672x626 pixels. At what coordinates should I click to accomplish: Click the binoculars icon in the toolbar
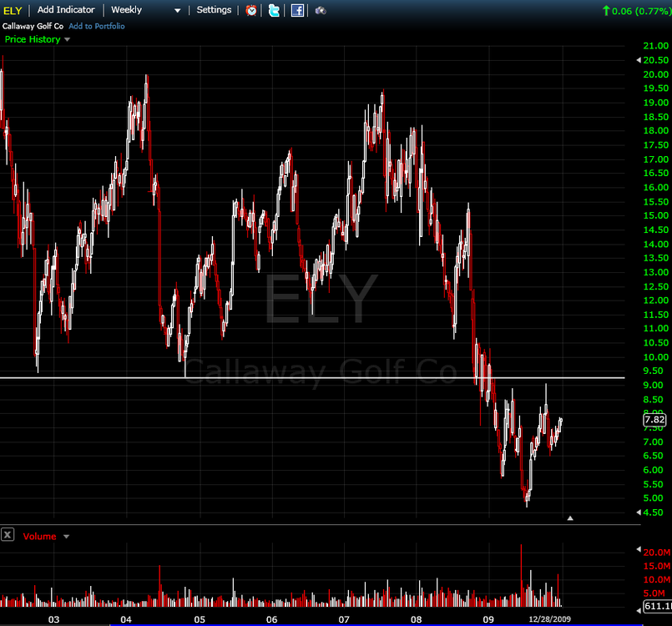(x=321, y=11)
